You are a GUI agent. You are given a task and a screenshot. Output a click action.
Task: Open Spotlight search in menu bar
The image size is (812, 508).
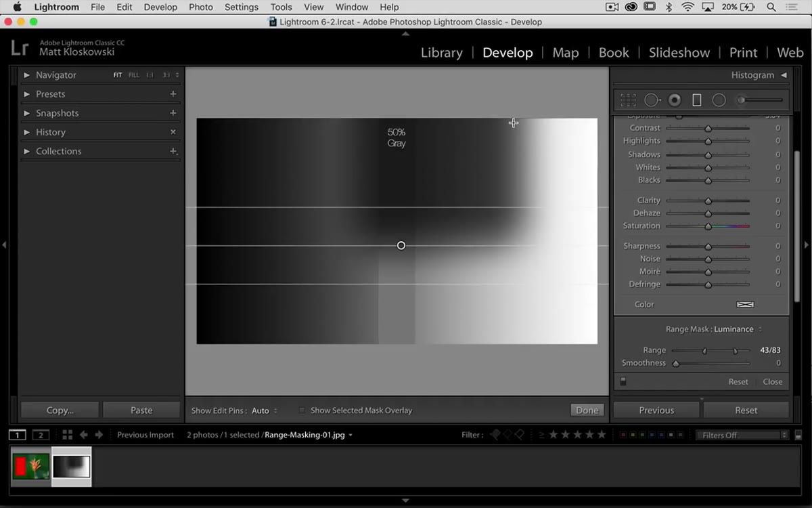(x=771, y=7)
